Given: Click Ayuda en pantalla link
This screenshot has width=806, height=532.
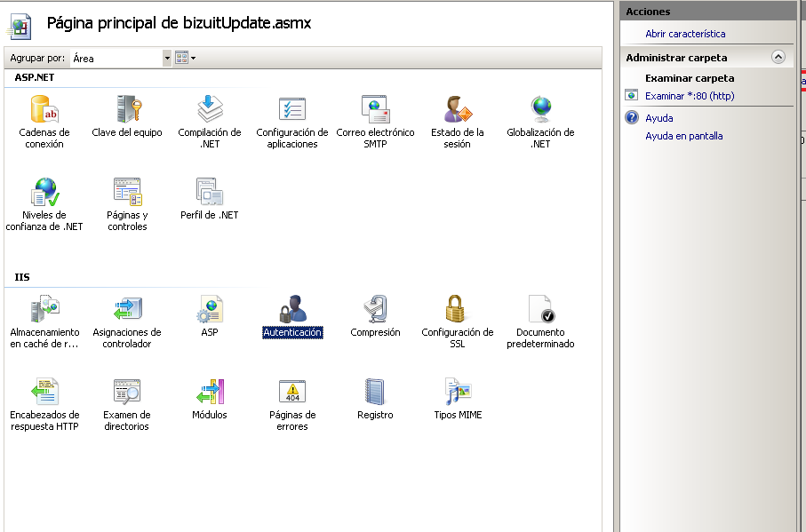Looking at the screenshot, I should (683, 136).
